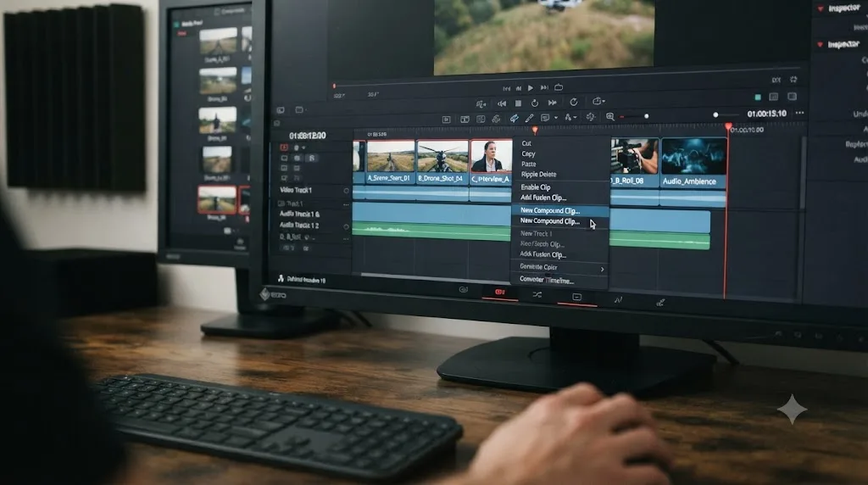Click the 01:08:12:00 timeline timecode

(x=308, y=136)
